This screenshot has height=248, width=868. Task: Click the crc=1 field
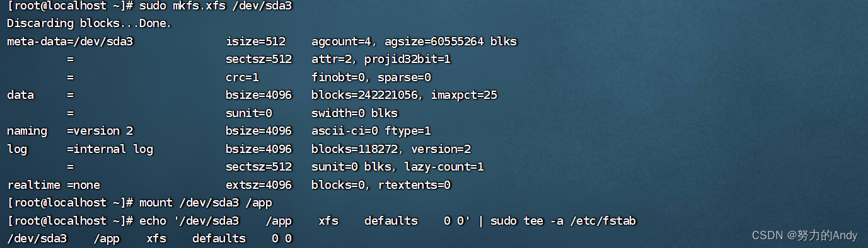[x=242, y=78]
